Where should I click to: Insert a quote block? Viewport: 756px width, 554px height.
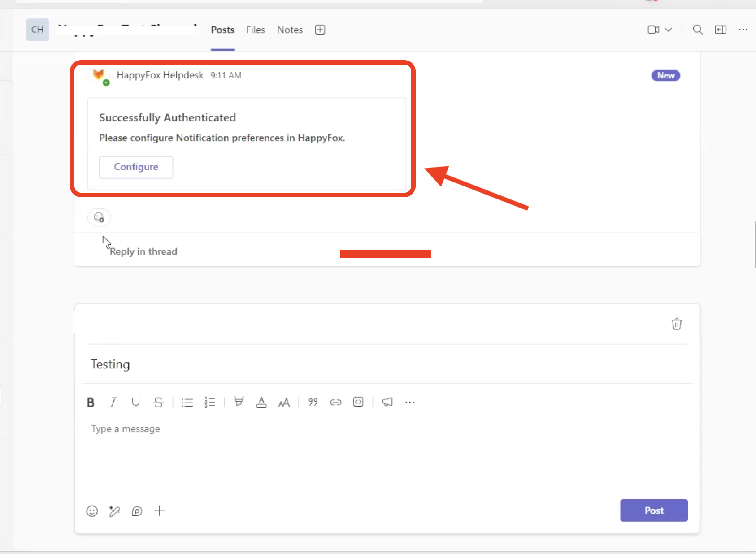pos(313,402)
